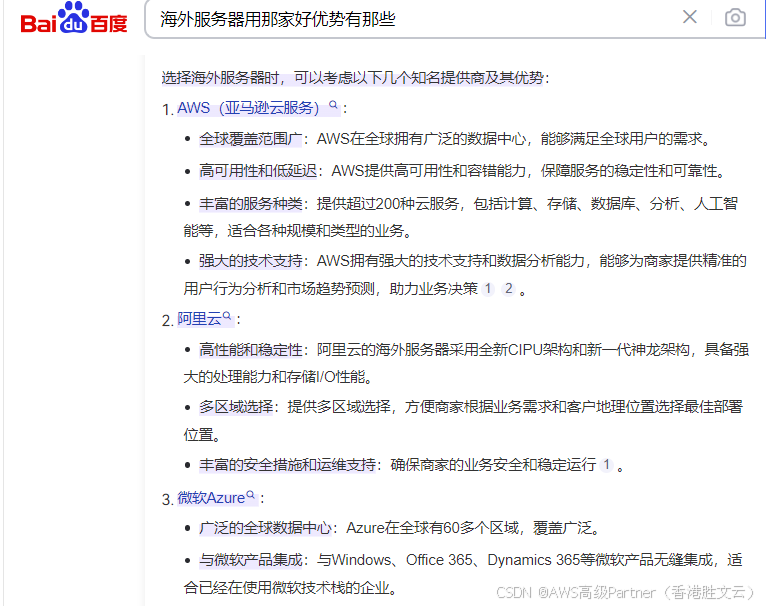Select text 丰富的服务种类
Screen dimensions: 766x606
(x=251, y=203)
